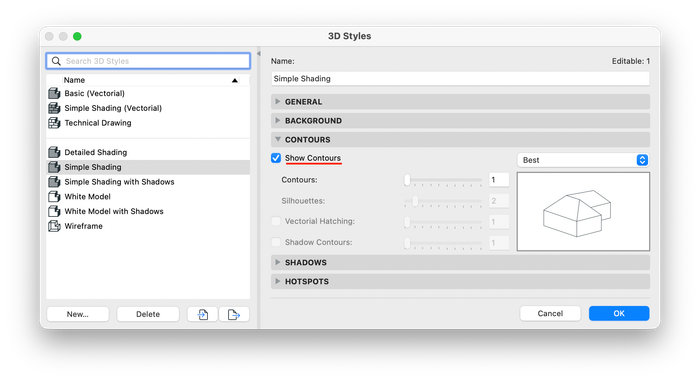The height and width of the screenshot is (381, 700).
Task: Select the Wireframe style
Action: coord(148,226)
